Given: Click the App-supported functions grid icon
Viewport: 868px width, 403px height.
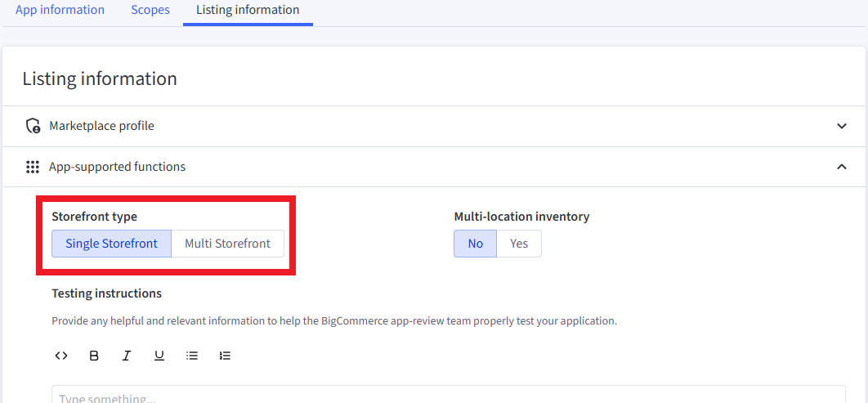Looking at the screenshot, I should (33, 167).
